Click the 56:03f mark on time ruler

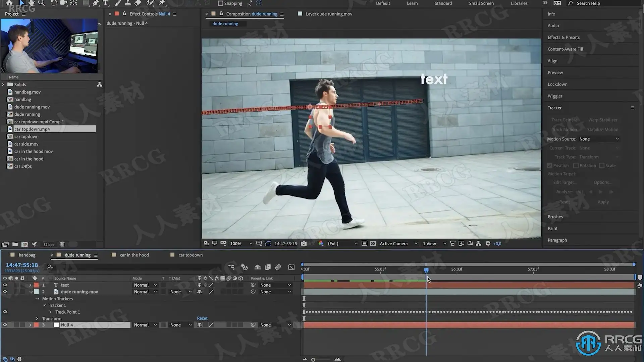(x=457, y=269)
